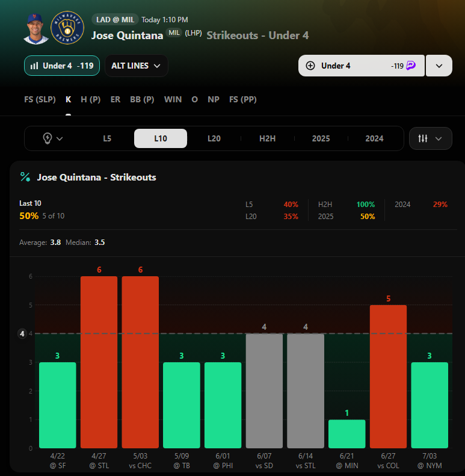Click the MIL team tag beside player name
Viewport: 465px width, 476px height.
[x=174, y=32]
